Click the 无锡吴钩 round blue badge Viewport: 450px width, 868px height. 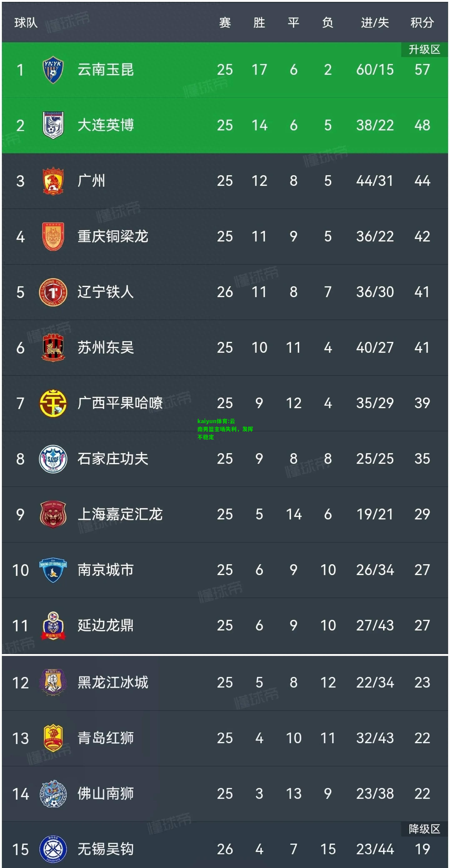(x=53, y=849)
